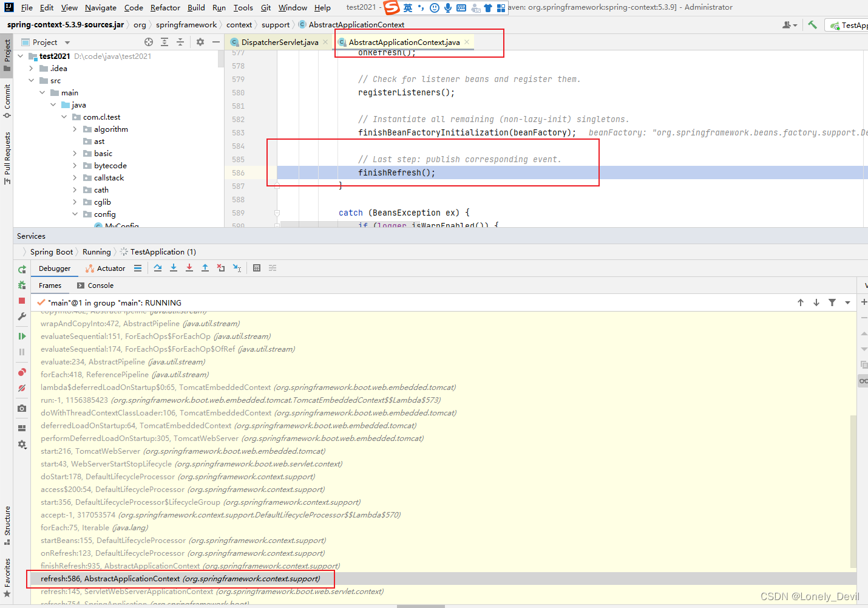
Task: Switch to the Console tab
Action: (96, 285)
